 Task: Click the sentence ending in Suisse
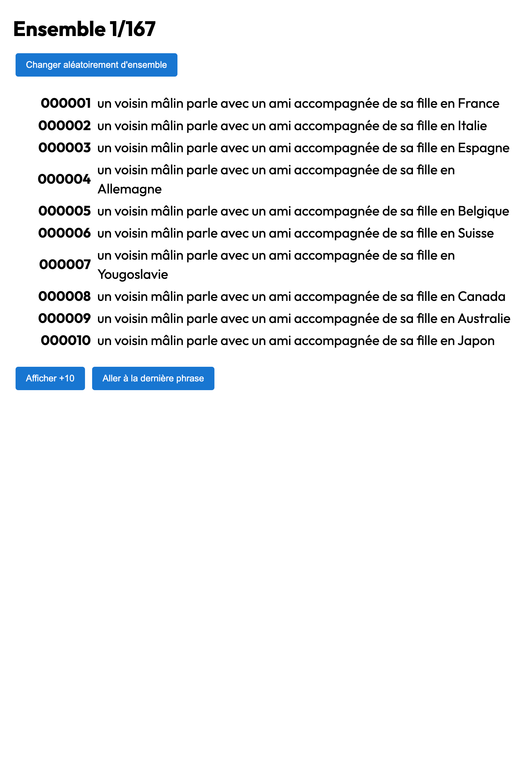coord(295,233)
